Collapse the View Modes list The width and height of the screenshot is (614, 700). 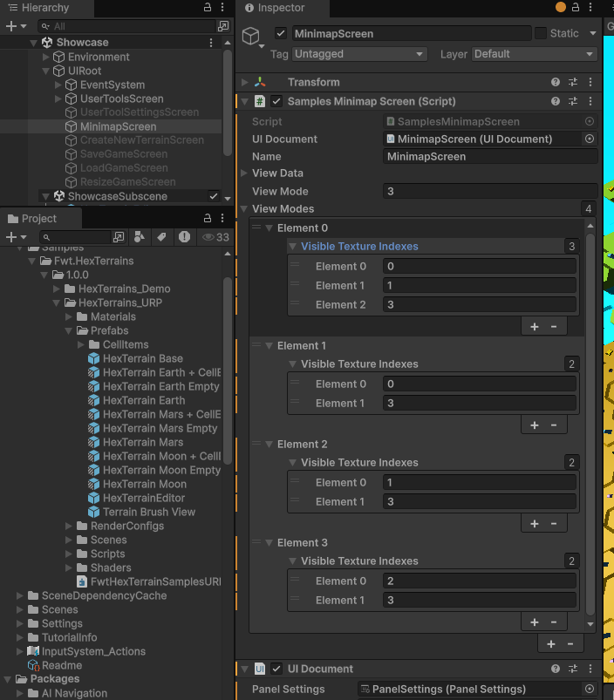point(244,209)
